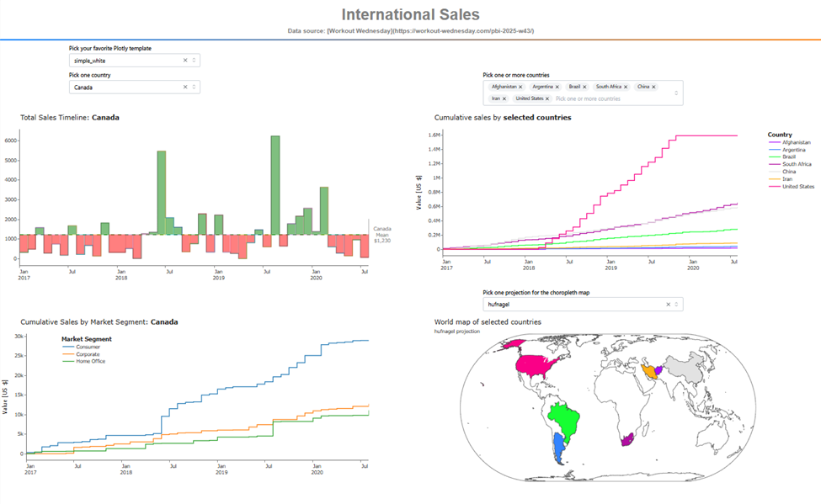Click the blue Argentina map region

point(558,448)
